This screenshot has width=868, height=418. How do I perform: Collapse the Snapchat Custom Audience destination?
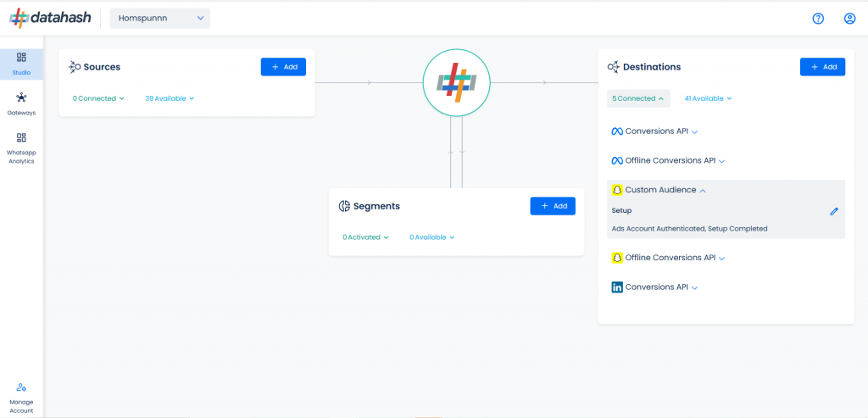(x=703, y=191)
